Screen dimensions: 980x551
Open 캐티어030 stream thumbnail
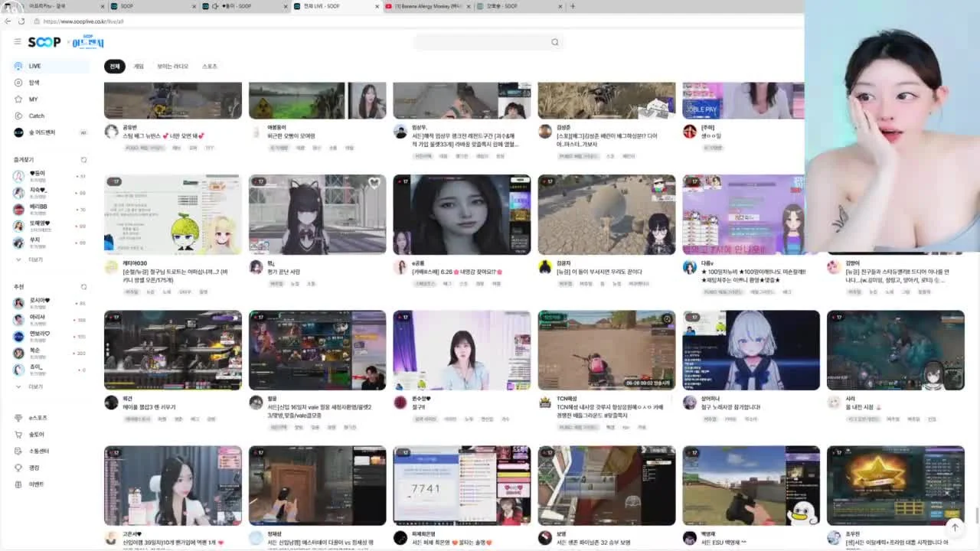(173, 215)
